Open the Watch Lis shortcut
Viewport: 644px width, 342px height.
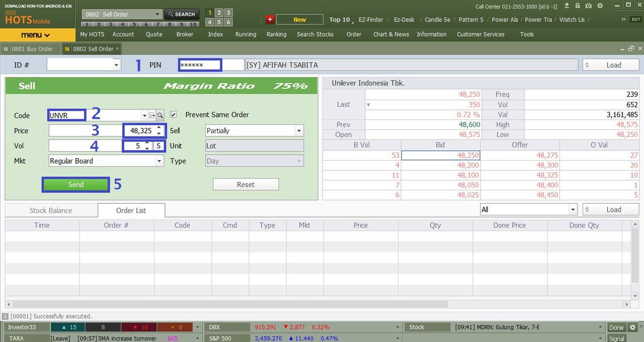point(572,20)
